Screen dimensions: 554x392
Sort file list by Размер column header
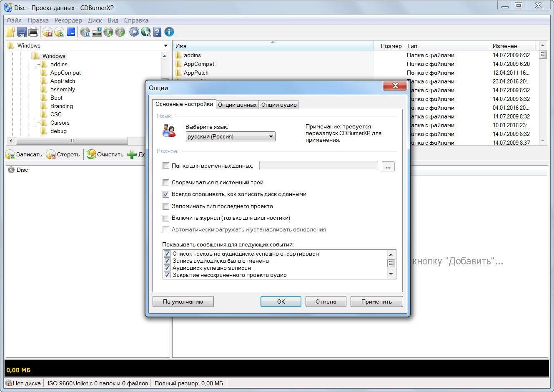[389, 46]
